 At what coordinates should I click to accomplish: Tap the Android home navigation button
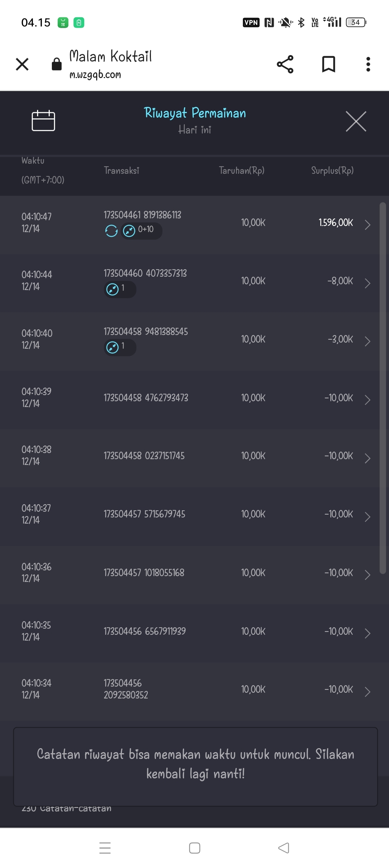[x=194, y=848]
